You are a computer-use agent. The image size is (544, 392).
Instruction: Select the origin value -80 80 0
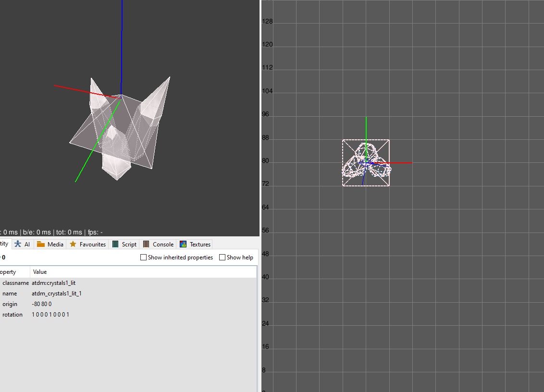click(x=42, y=304)
